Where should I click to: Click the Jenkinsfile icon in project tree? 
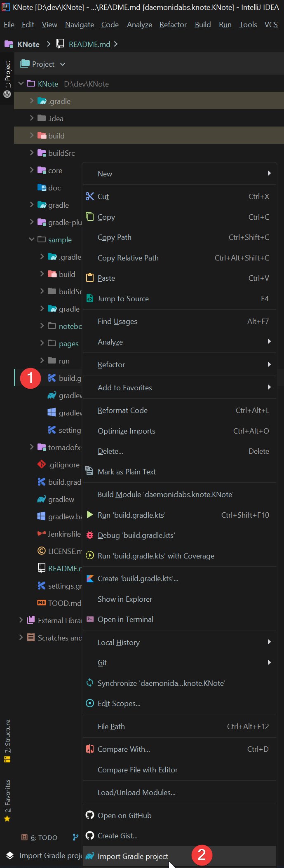(42, 533)
